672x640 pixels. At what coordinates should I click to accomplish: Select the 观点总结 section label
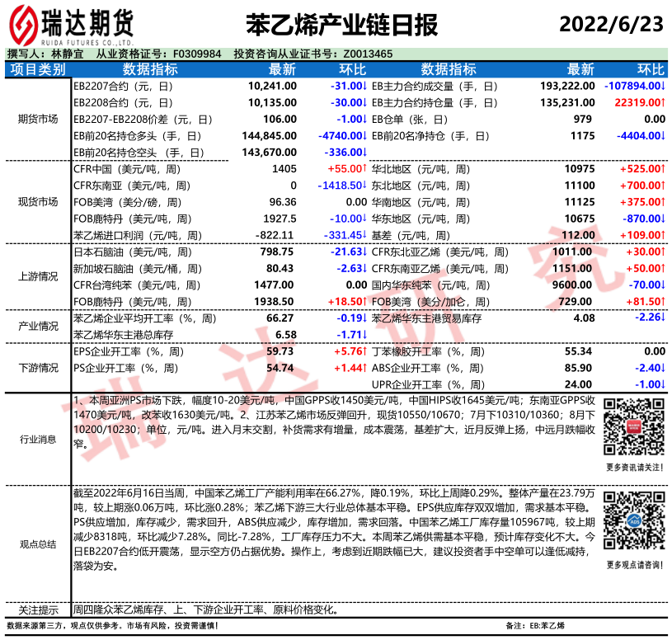pos(37,544)
